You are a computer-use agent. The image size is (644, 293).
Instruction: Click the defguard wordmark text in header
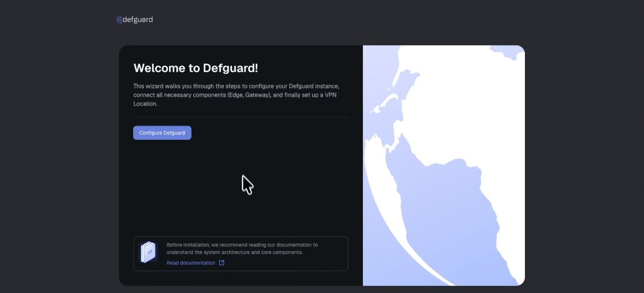pos(138,19)
